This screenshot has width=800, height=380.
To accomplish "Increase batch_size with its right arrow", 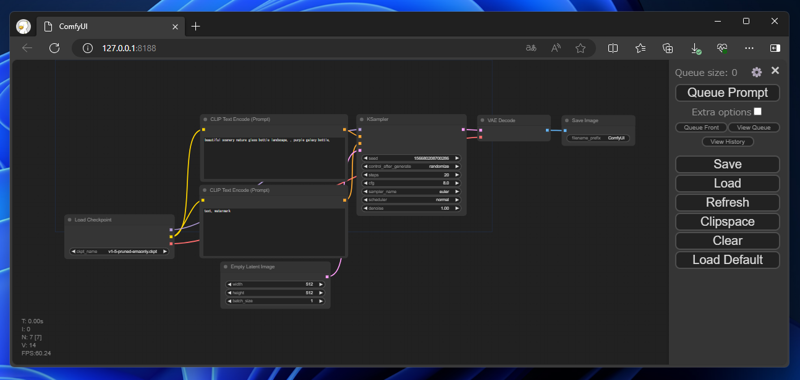I will (320, 301).
